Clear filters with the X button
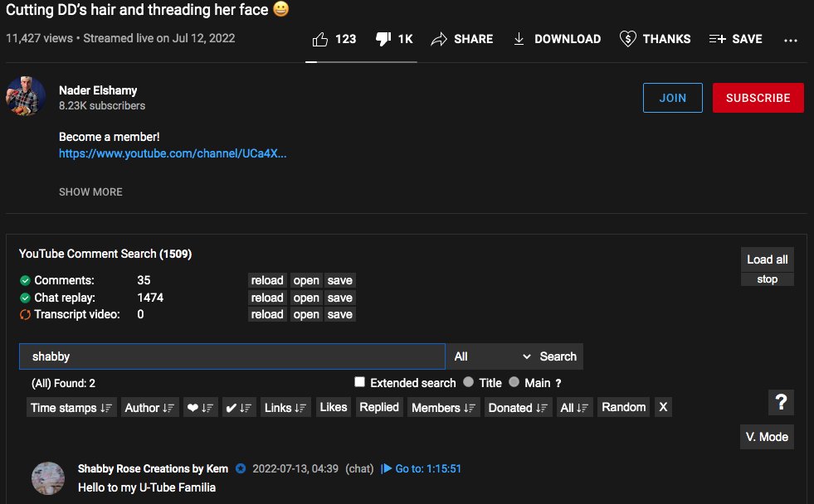Viewport: 814px width, 504px height. pyautogui.click(x=663, y=407)
